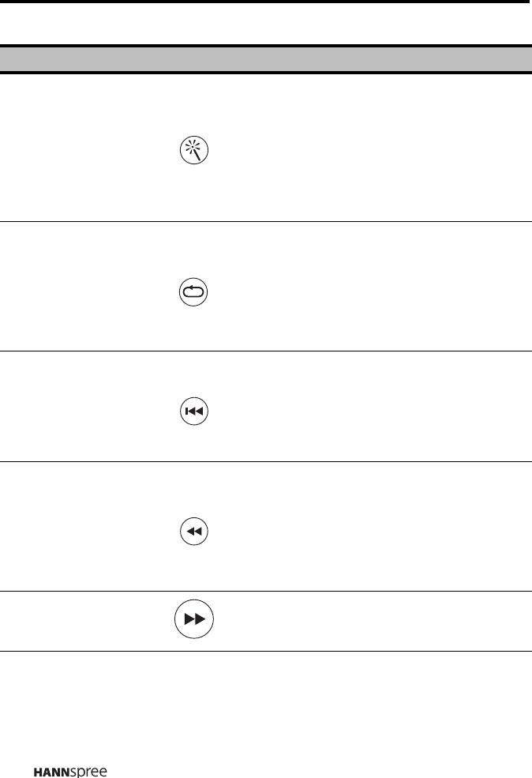Click the thick black rule at page top
The image size is (532, 778).
(265, 2)
